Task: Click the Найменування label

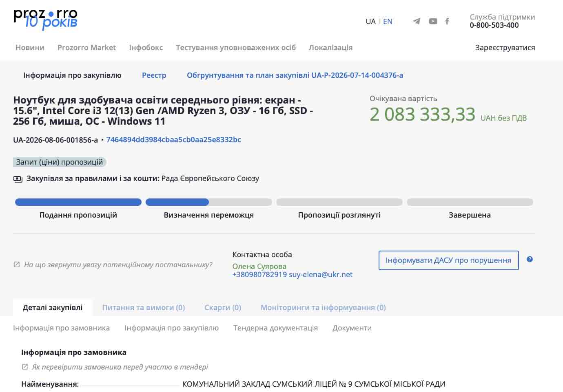Action: click(x=50, y=384)
